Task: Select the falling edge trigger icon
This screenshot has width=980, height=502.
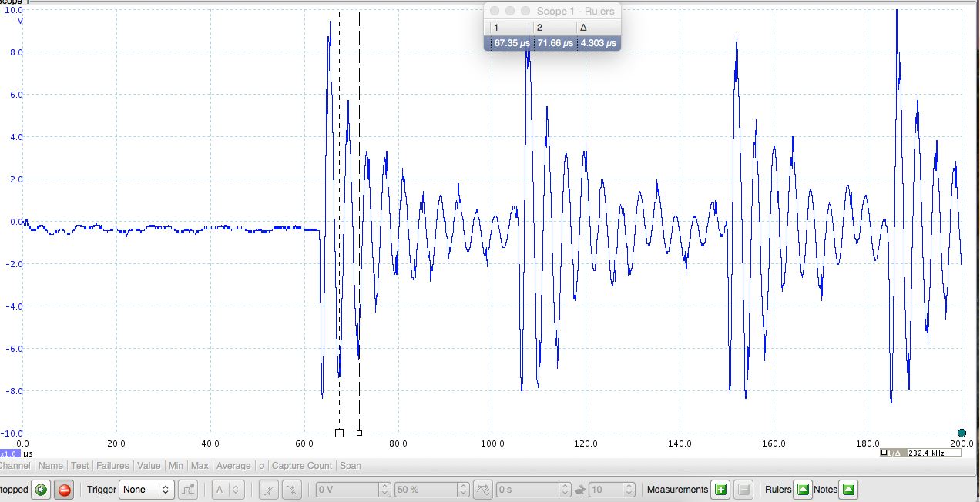Action: pyautogui.click(x=293, y=490)
